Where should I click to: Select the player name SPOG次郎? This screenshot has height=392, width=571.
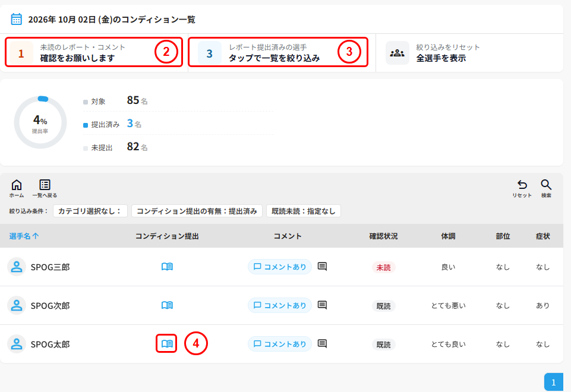click(x=51, y=306)
